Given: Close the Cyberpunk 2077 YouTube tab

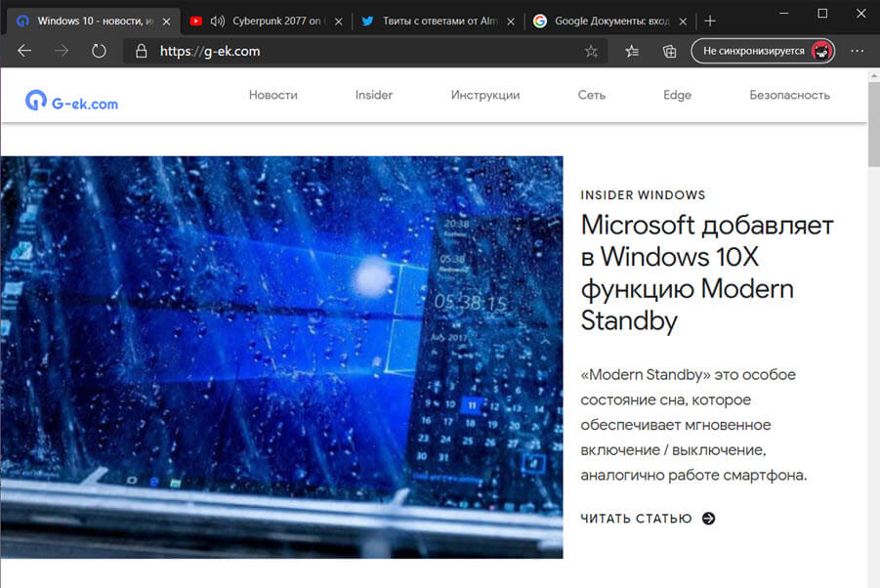Looking at the screenshot, I should pos(338,21).
